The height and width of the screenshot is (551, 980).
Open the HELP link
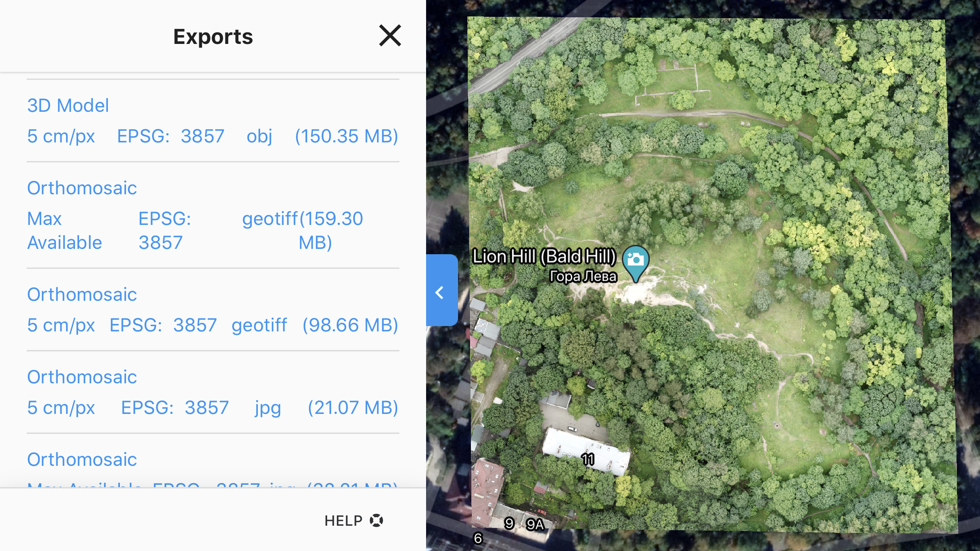coord(344,520)
